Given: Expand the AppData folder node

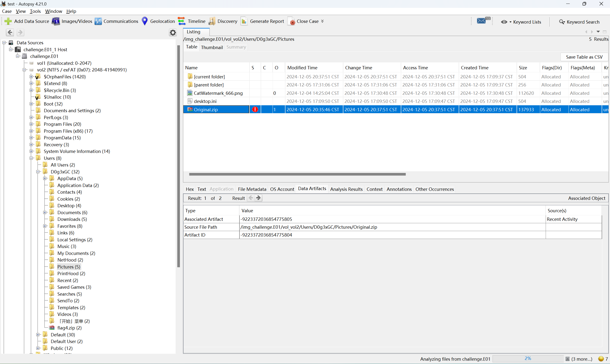Looking at the screenshot, I should point(45,179).
